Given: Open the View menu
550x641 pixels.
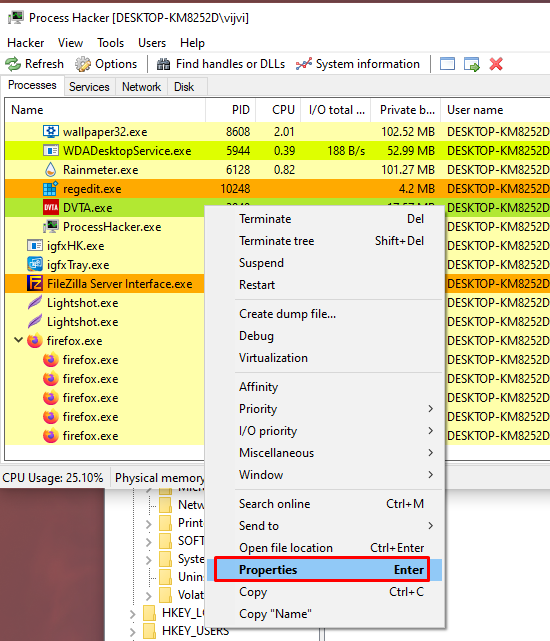Looking at the screenshot, I should coord(70,43).
